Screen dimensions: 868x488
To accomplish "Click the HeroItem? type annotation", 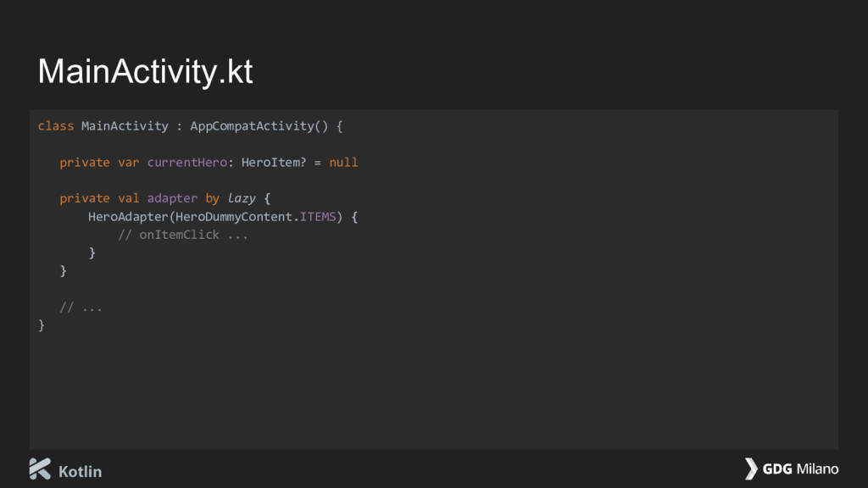I will tap(274, 162).
